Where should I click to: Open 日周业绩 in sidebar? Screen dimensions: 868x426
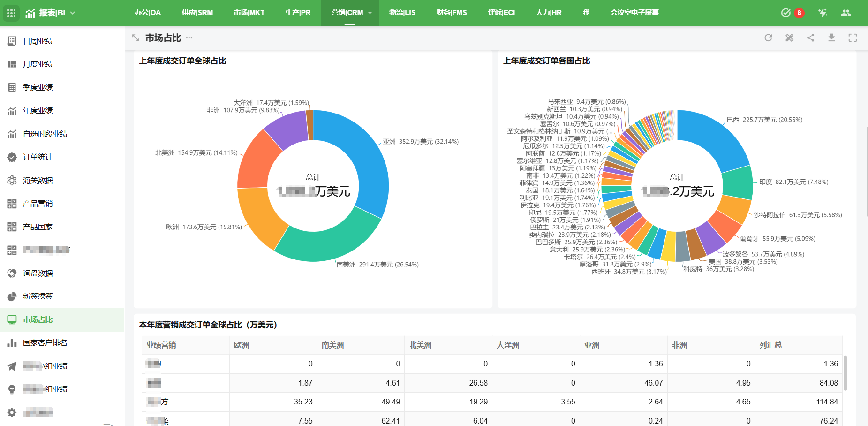(x=38, y=41)
